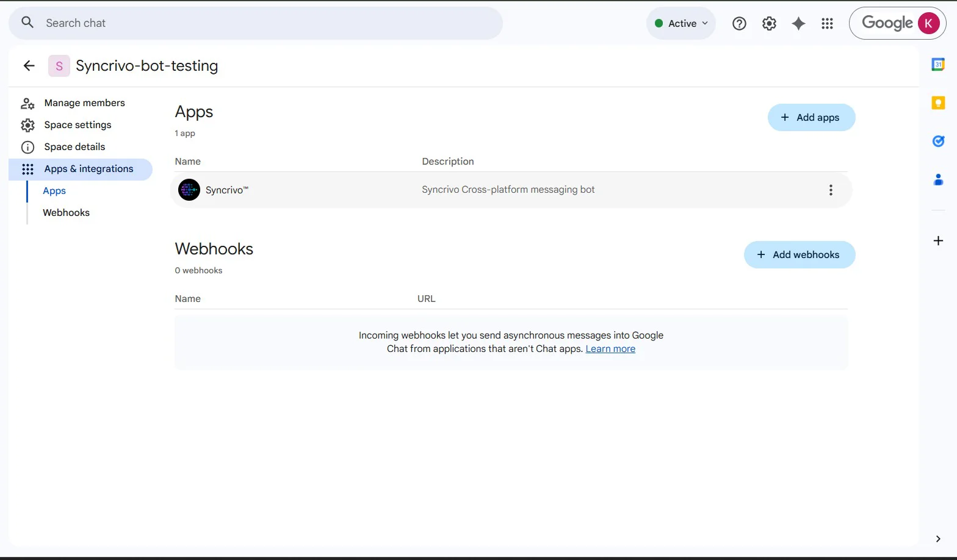Image resolution: width=957 pixels, height=560 pixels.
Task: Click the URL column header
Action: pyautogui.click(x=427, y=299)
